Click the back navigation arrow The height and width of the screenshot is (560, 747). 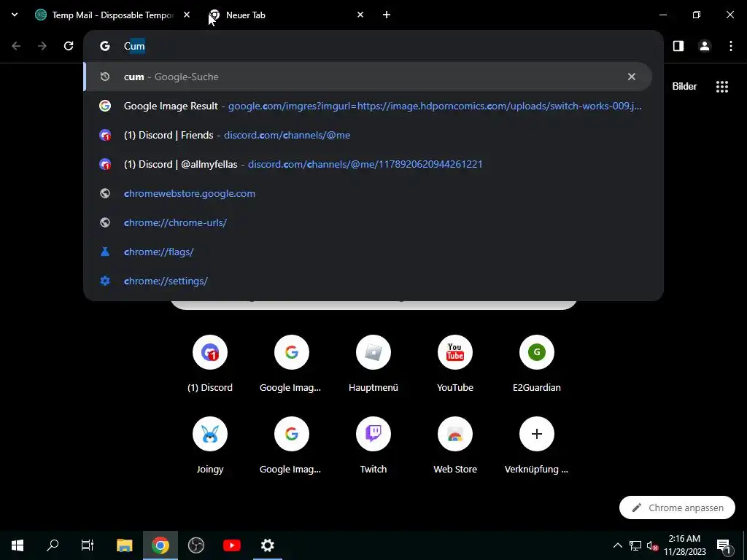[x=16, y=46]
